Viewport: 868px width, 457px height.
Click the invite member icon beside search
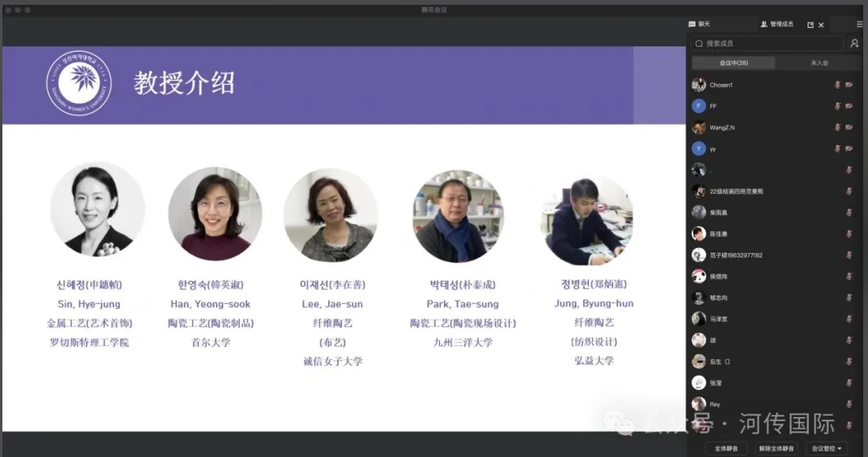pos(854,44)
